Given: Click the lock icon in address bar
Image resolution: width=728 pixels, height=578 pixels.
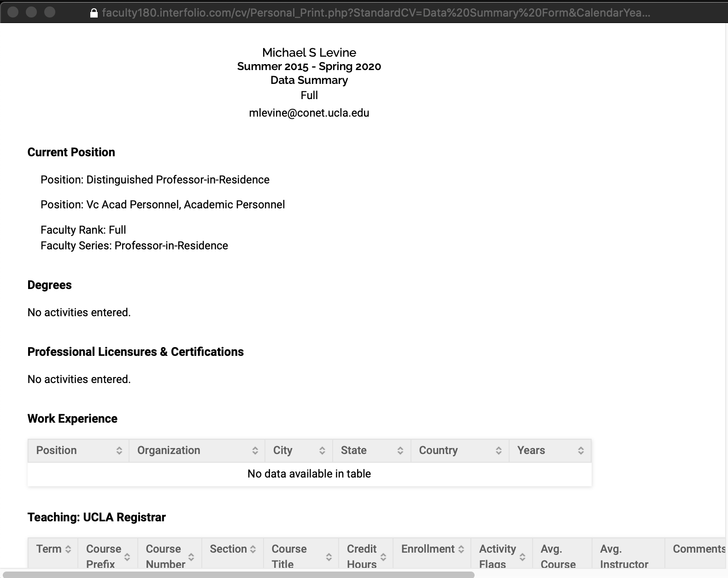Looking at the screenshot, I should tap(94, 13).
